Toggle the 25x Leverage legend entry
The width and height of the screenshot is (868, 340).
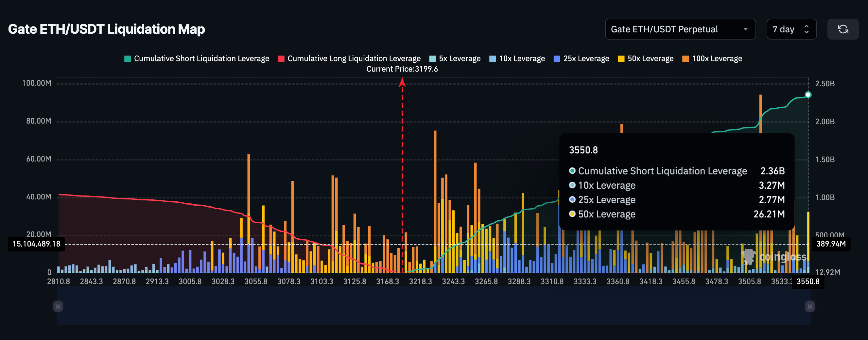point(581,58)
